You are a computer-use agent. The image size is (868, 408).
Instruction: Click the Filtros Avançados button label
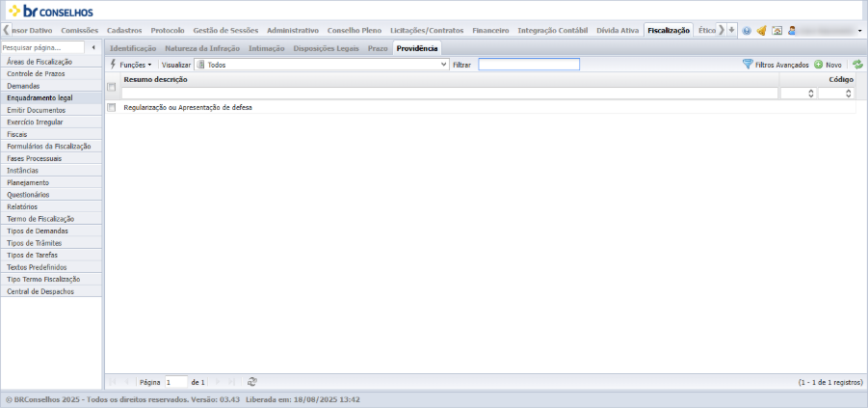(782, 65)
